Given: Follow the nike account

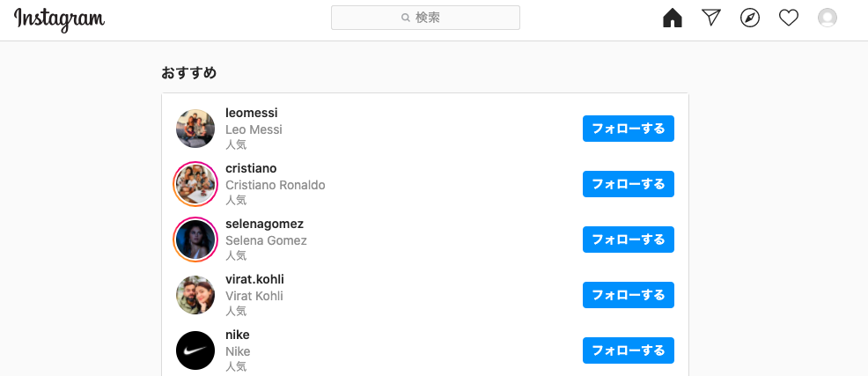Looking at the screenshot, I should [x=628, y=350].
